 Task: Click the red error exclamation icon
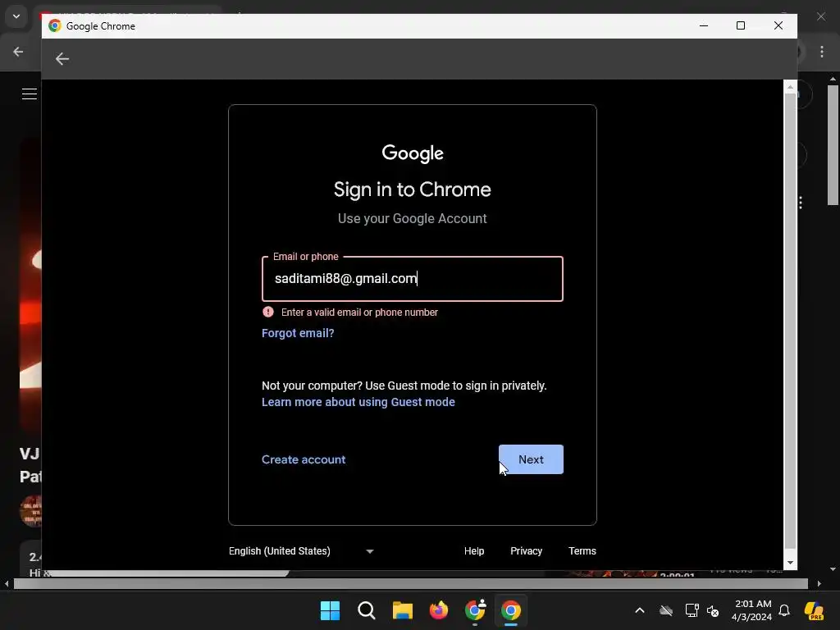[x=268, y=312]
